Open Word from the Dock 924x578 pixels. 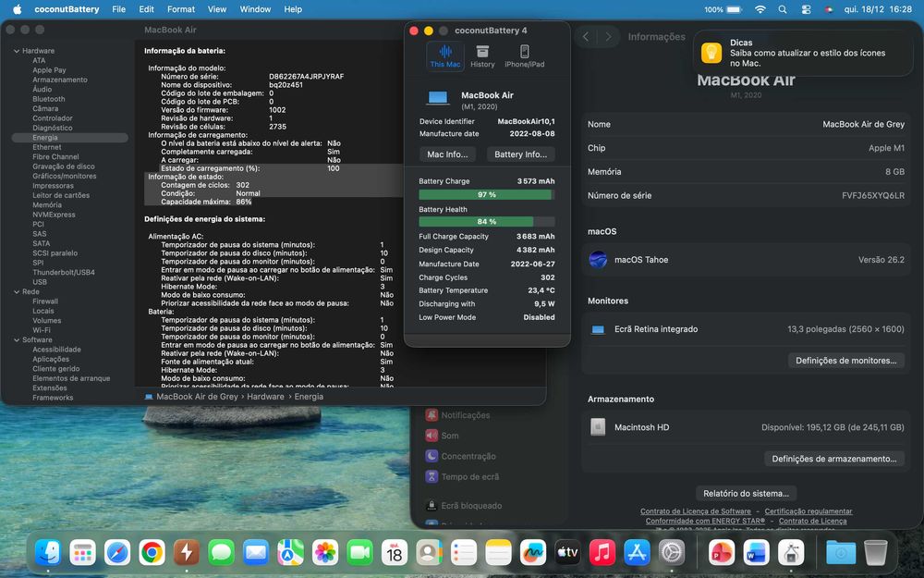757,553
